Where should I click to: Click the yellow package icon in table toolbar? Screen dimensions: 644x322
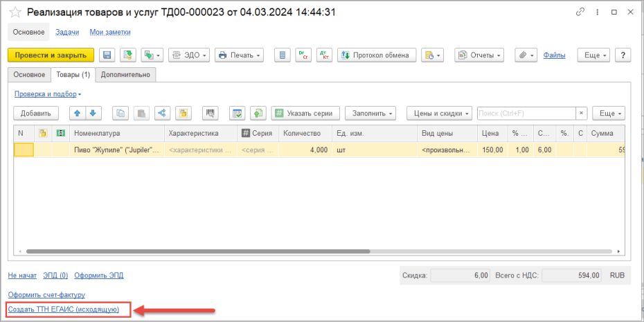[184, 114]
